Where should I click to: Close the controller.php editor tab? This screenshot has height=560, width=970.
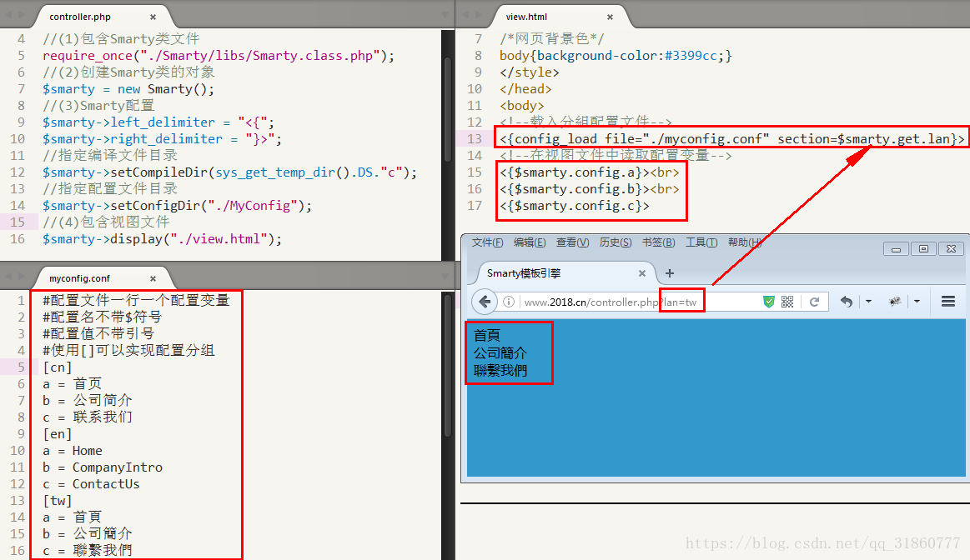coord(153,17)
